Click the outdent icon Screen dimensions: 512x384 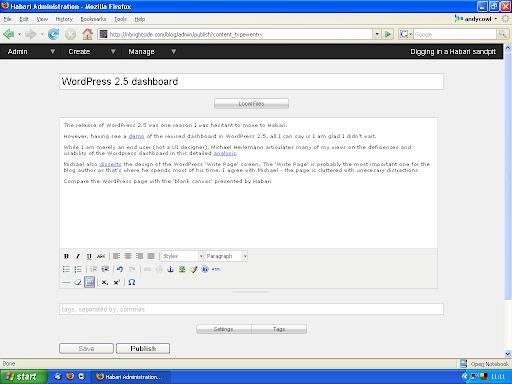(x=94, y=269)
